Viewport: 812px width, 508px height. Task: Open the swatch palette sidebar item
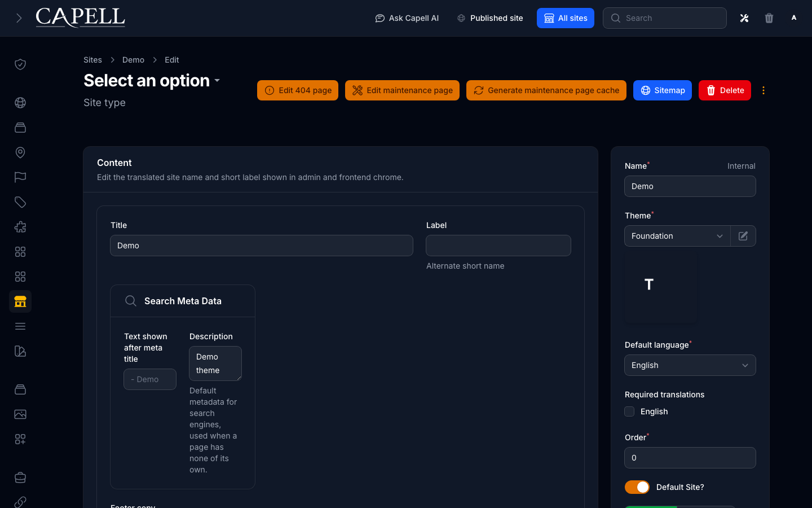pos(20,351)
